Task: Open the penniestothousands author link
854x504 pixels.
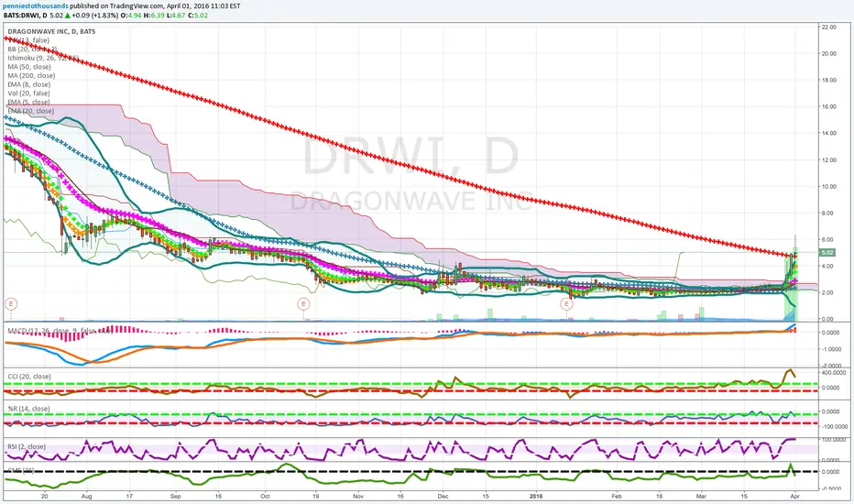Action: (x=37, y=6)
